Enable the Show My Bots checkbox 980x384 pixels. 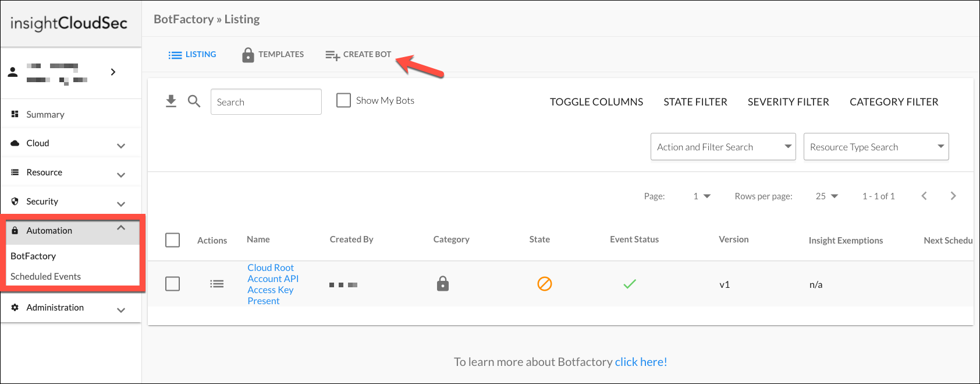click(343, 100)
